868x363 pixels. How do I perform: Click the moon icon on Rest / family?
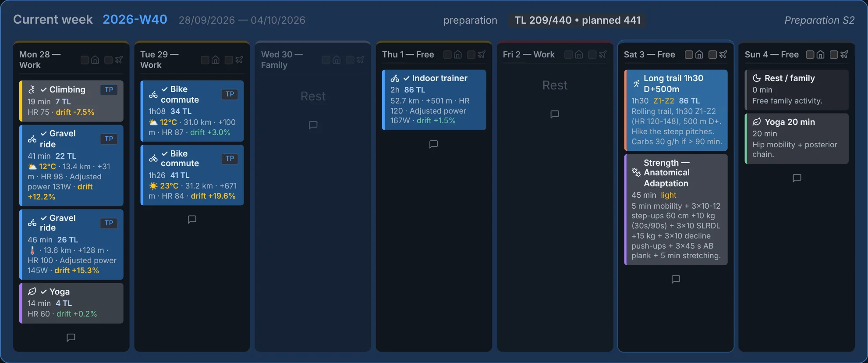757,78
